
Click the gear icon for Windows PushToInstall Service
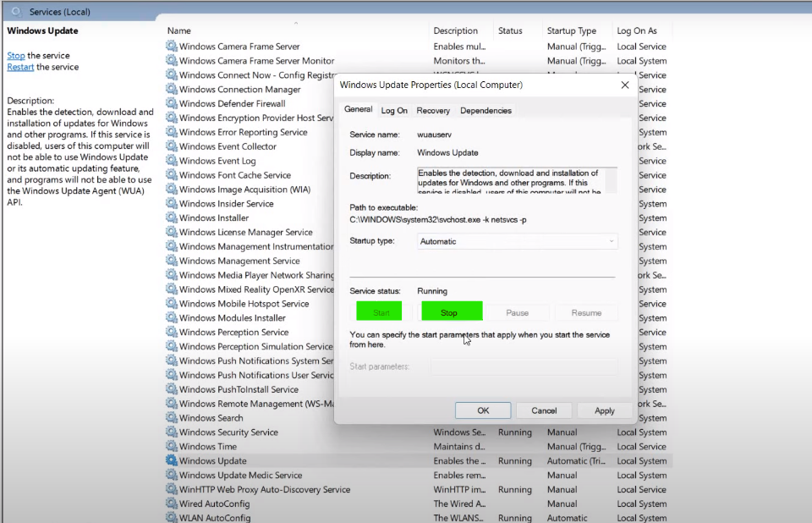(x=171, y=389)
